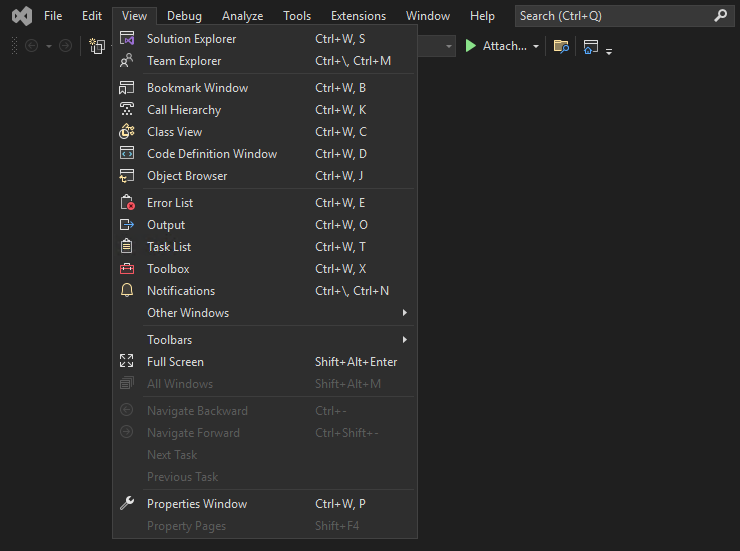
Task: Click the Ctrl+\, Ctrl+N shortcut text
Action: pos(352,291)
